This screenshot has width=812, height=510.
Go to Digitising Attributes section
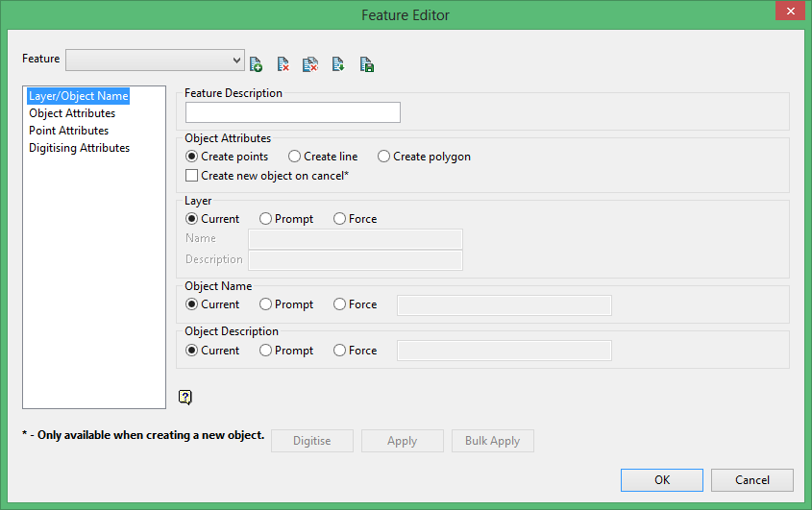pyautogui.click(x=79, y=148)
